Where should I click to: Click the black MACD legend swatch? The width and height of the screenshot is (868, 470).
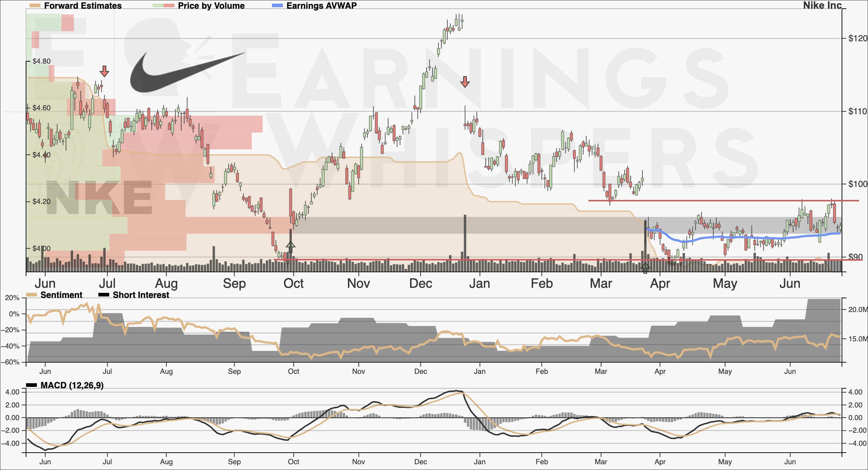31,385
